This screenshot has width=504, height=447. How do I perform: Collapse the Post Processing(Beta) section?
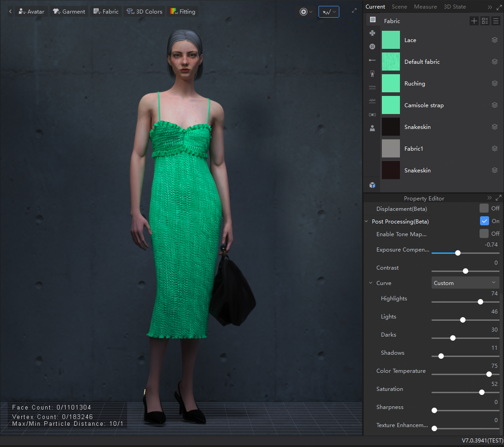366,222
